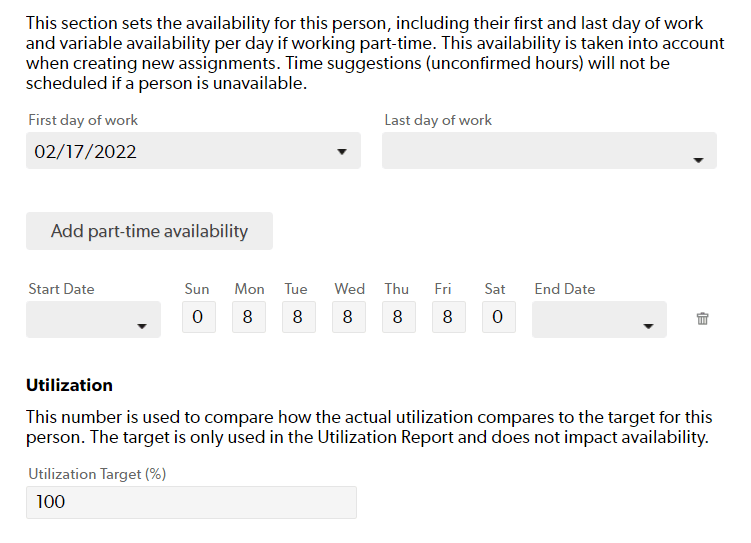751x543 pixels.
Task: Select the Sunday hours field
Action: pos(199,317)
